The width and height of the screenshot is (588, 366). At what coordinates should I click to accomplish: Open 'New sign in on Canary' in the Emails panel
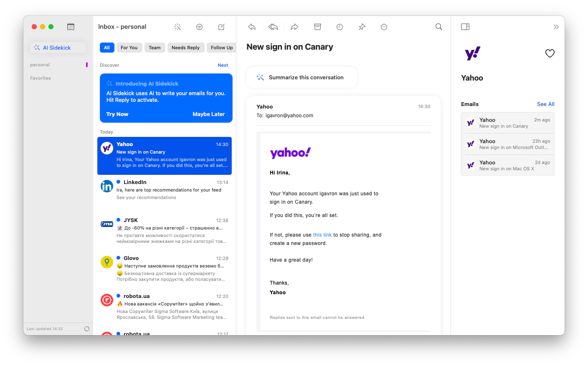click(x=508, y=123)
